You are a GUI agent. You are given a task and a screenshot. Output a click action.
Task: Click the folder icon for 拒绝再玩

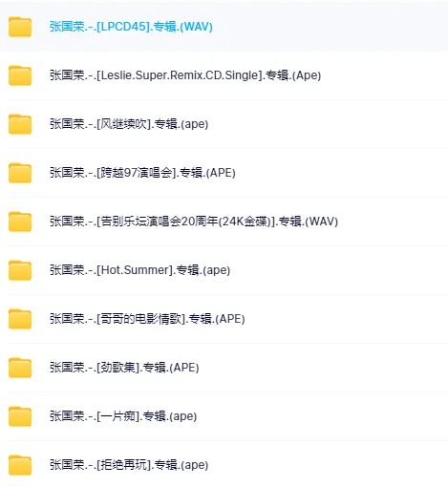20,465
